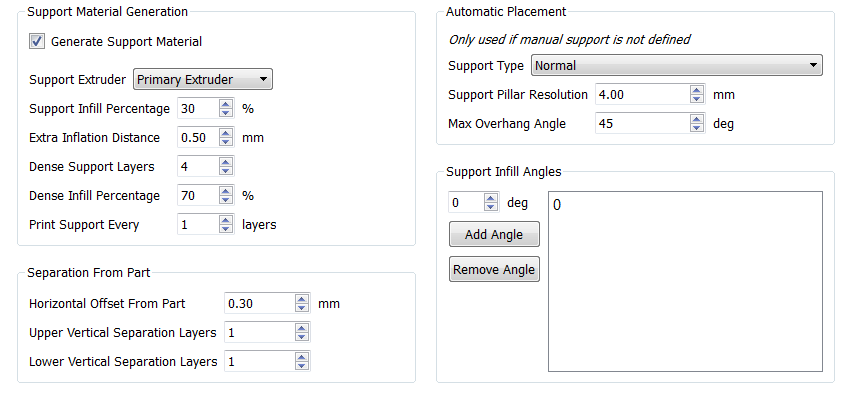861x412 pixels.
Task: Increase Max Overhang Angle with up arrow
Action: tap(697, 119)
